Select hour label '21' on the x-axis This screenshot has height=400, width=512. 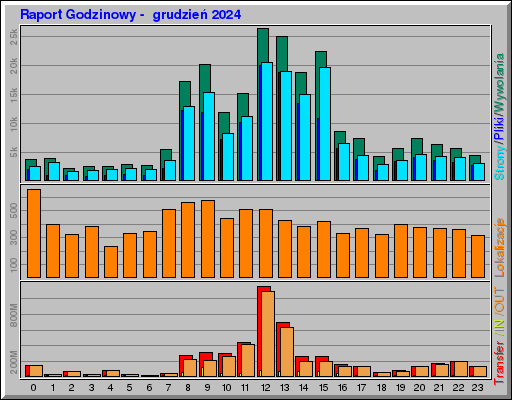(439, 388)
